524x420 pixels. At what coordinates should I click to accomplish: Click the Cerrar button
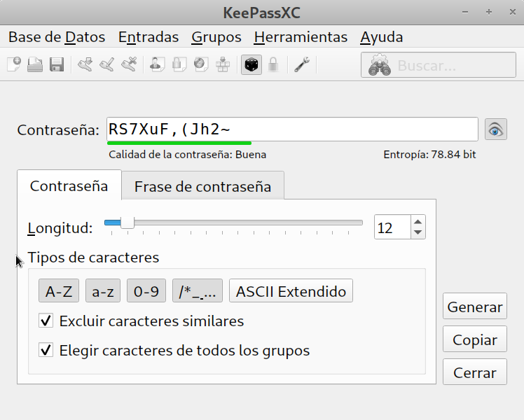pos(475,372)
